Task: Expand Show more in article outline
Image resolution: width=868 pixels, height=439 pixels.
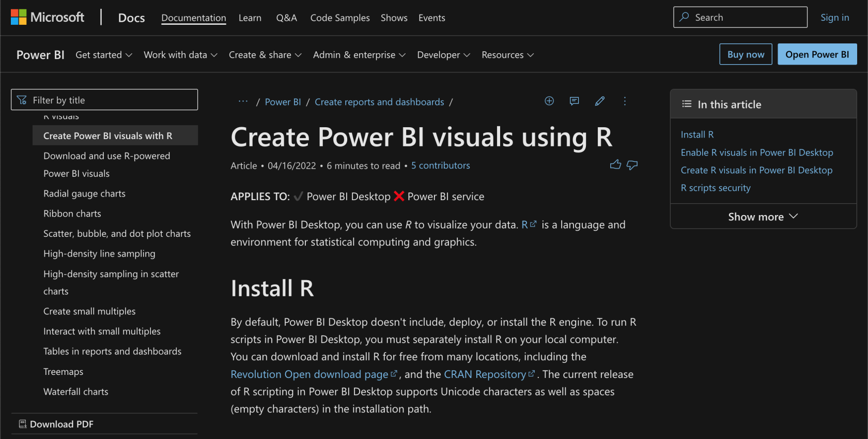Action: tap(763, 217)
